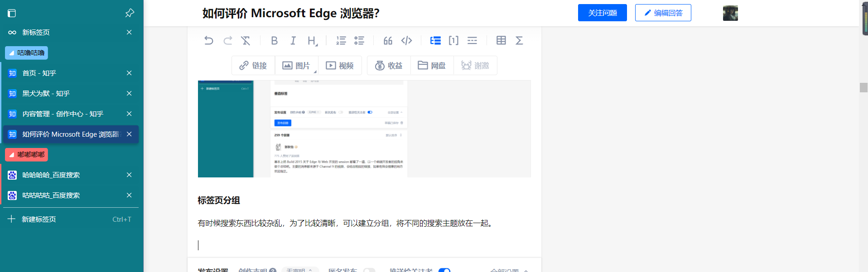Close the 内容管理 - 创作中心 tab

129,114
